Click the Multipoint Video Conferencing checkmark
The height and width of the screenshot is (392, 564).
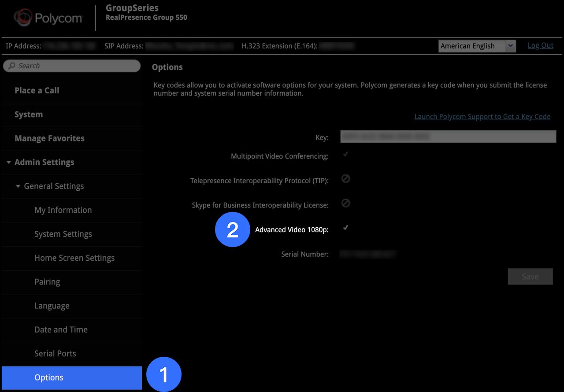[x=346, y=155]
